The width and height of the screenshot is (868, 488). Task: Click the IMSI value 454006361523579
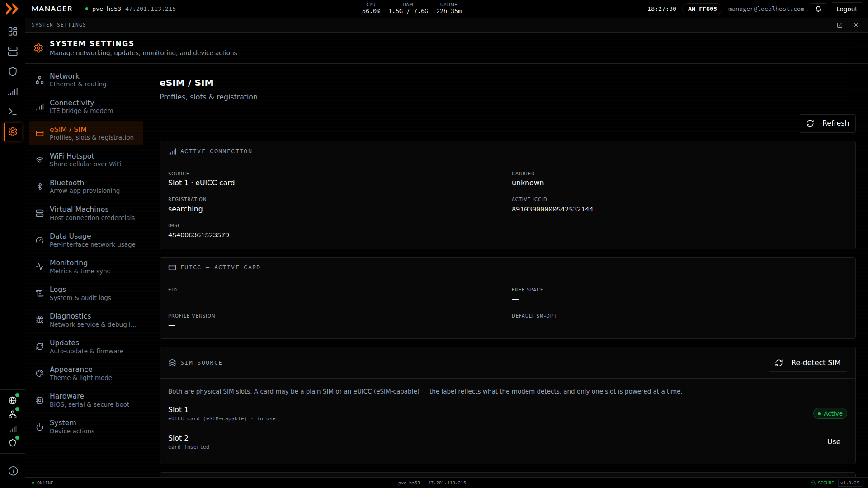point(198,235)
